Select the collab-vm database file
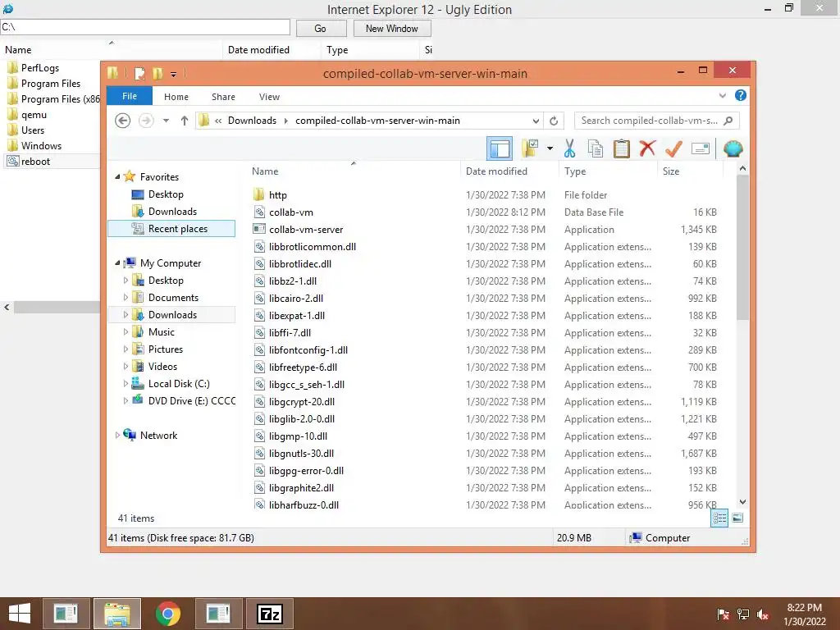The image size is (840, 630). pyautogui.click(x=291, y=212)
